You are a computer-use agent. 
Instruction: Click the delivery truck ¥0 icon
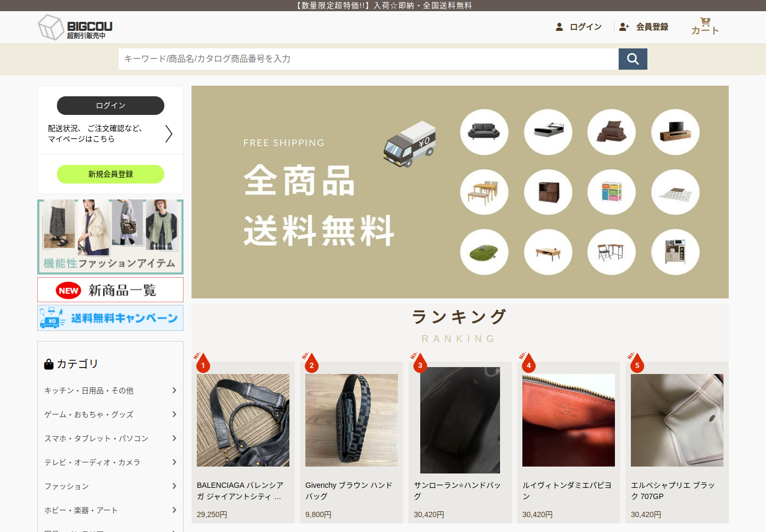(x=410, y=144)
